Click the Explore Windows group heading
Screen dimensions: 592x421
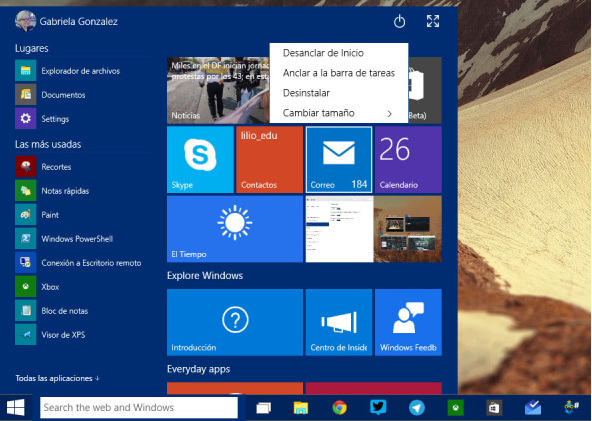pyautogui.click(x=205, y=276)
